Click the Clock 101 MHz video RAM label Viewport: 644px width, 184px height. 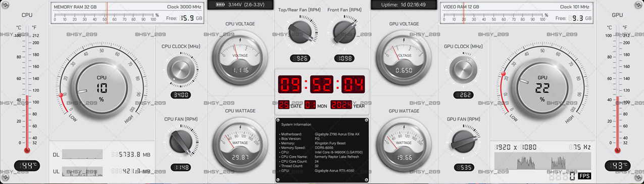tap(574, 7)
